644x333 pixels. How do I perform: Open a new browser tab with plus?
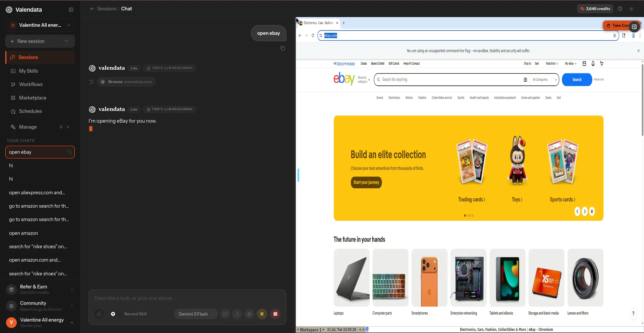click(343, 23)
